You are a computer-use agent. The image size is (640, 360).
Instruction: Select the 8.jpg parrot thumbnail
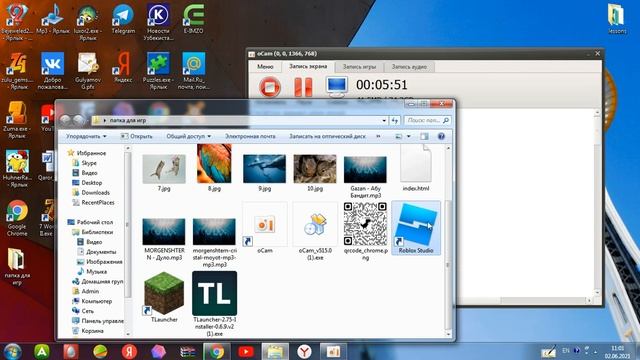coord(214,164)
